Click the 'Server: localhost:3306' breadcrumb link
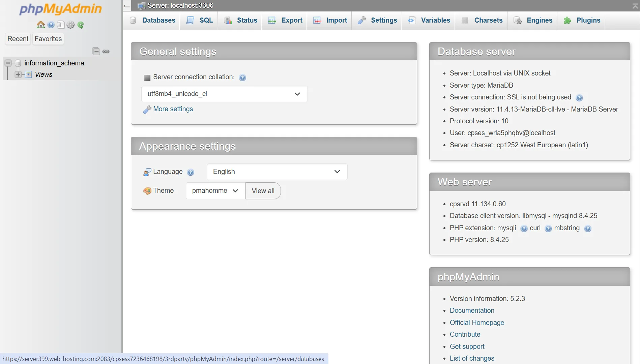 180,6
